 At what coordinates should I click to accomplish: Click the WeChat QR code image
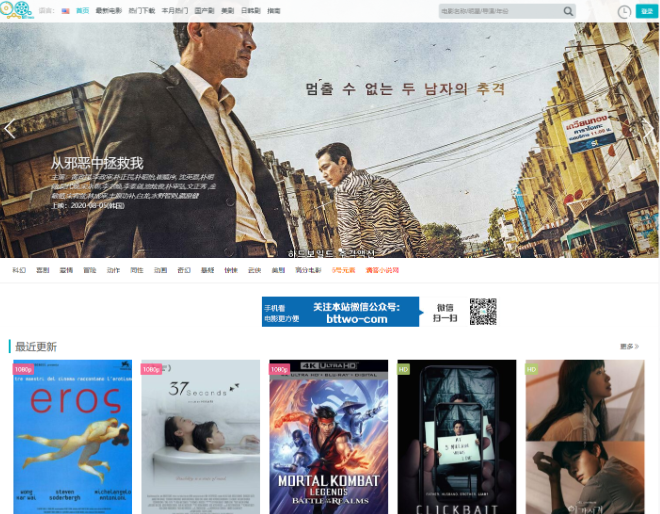[483, 311]
